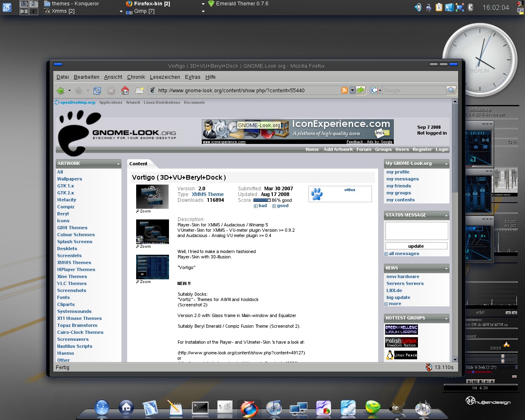Open the Bearbeiten menu
This screenshot has width=525, height=420.
87,77
